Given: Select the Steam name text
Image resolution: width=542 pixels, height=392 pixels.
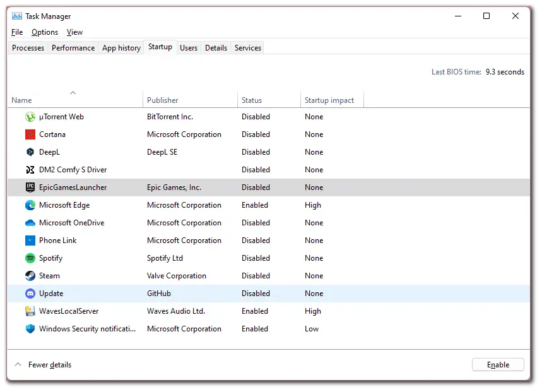Looking at the screenshot, I should point(49,276).
